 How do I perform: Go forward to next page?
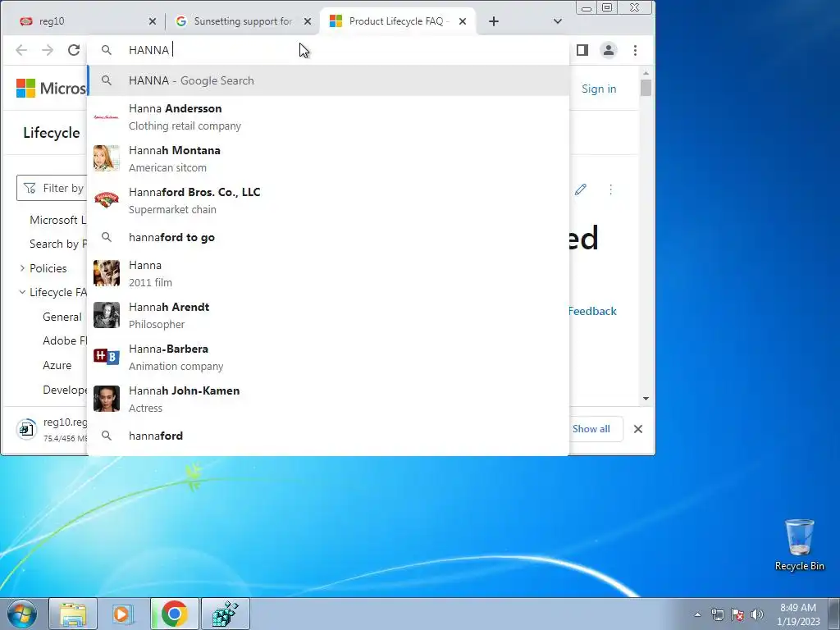48,50
